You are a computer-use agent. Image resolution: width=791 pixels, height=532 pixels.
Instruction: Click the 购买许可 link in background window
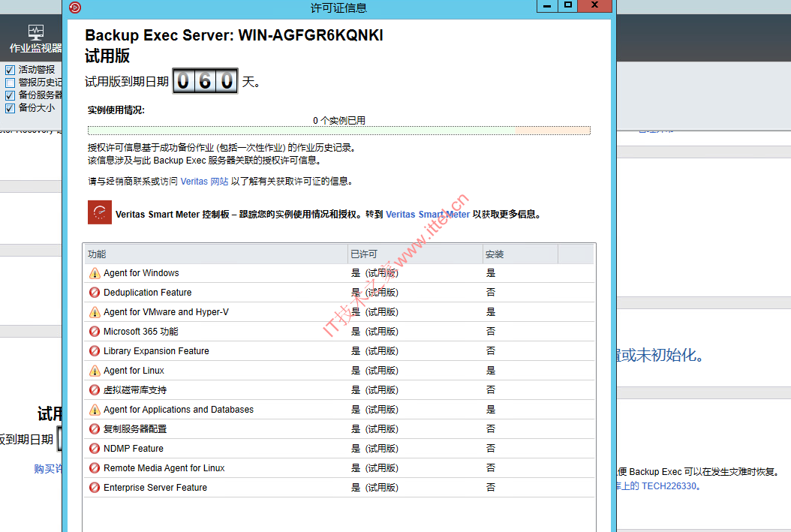tap(48, 469)
